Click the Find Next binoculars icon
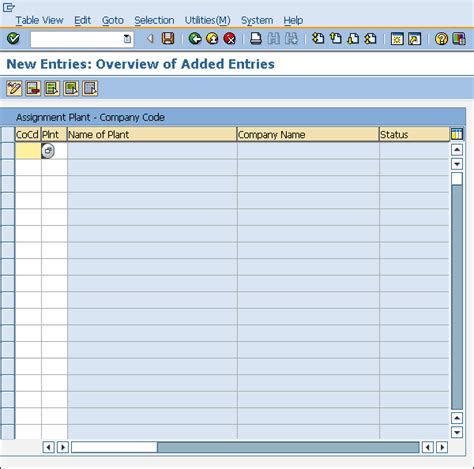This screenshot has height=469, width=474. (x=292, y=39)
